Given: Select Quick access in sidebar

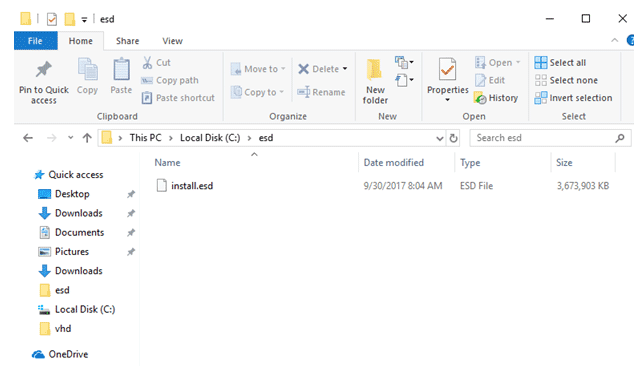Looking at the screenshot, I should click(68, 175).
